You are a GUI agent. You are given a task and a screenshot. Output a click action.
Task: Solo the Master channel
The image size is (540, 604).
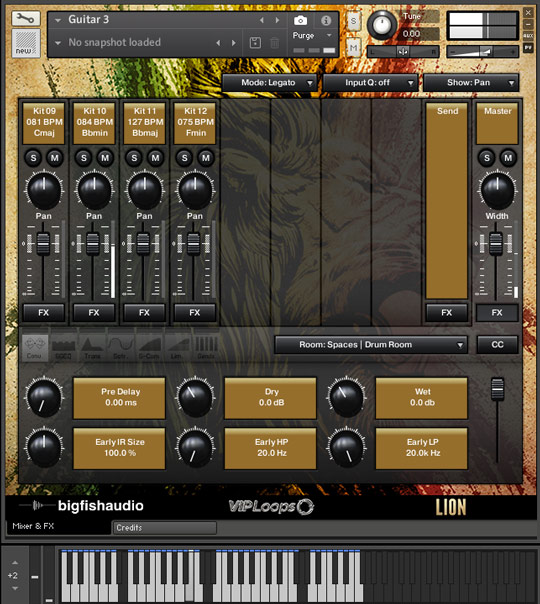487,158
